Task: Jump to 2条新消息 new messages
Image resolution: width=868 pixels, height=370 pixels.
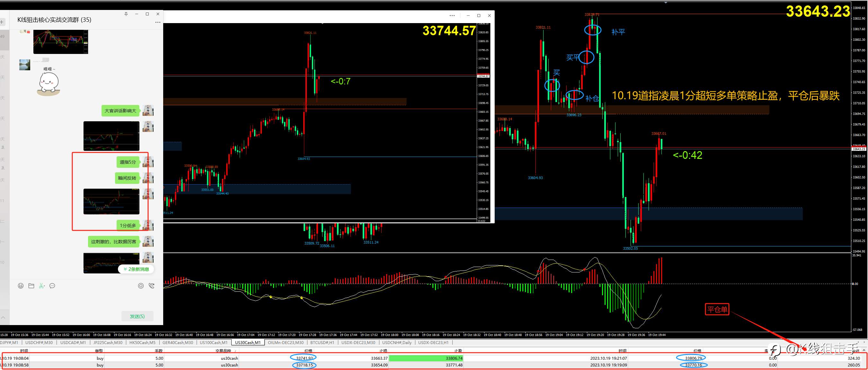Action: [x=136, y=269]
